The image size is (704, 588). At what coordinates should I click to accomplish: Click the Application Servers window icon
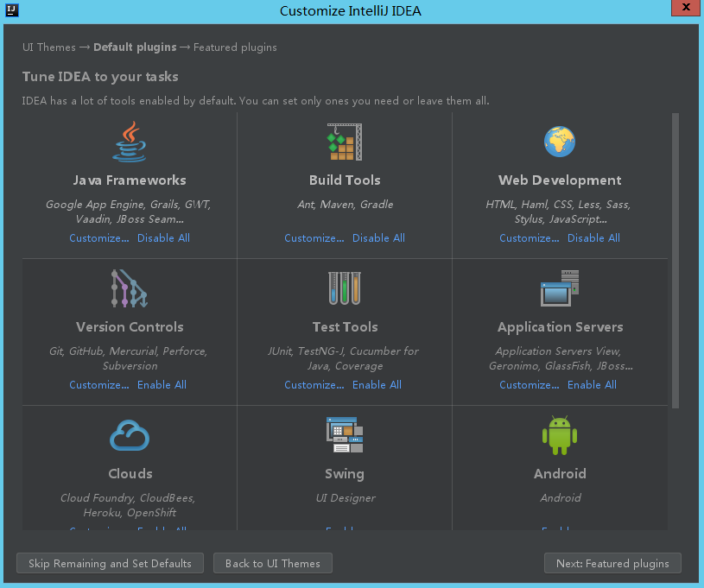[560, 288]
